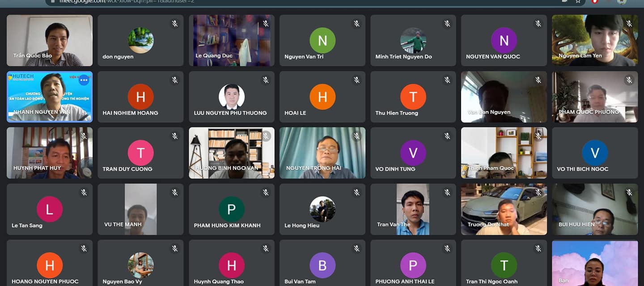Click Le Hong Hieu's profile photo avatar
The image size is (644, 286).
[322, 209]
